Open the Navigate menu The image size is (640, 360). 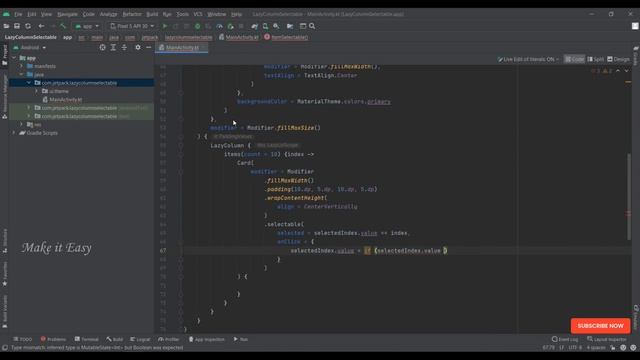point(67,14)
